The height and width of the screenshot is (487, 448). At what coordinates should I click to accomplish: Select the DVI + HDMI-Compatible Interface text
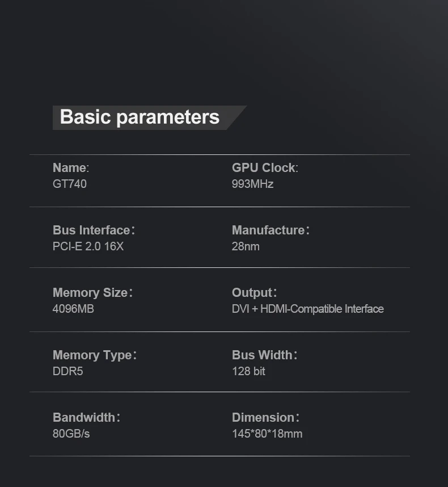pos(307,309)
